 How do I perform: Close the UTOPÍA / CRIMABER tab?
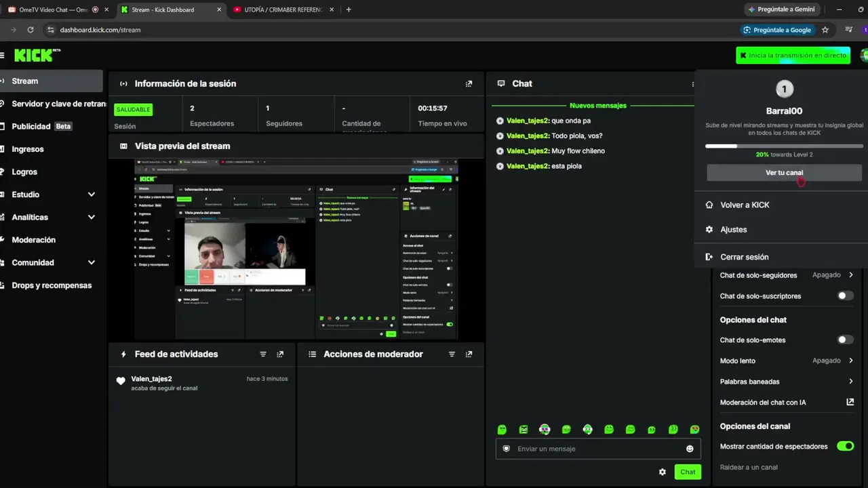point(332,9)
